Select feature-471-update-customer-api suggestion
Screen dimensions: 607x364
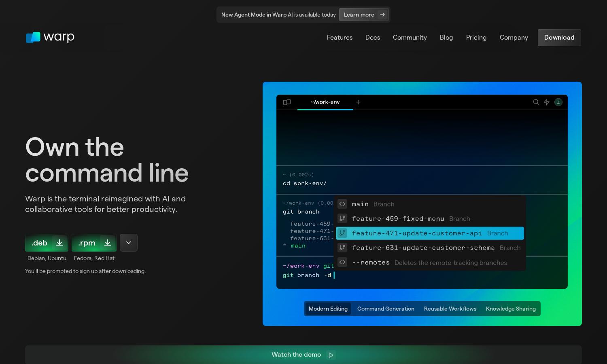tap(430, 233)
